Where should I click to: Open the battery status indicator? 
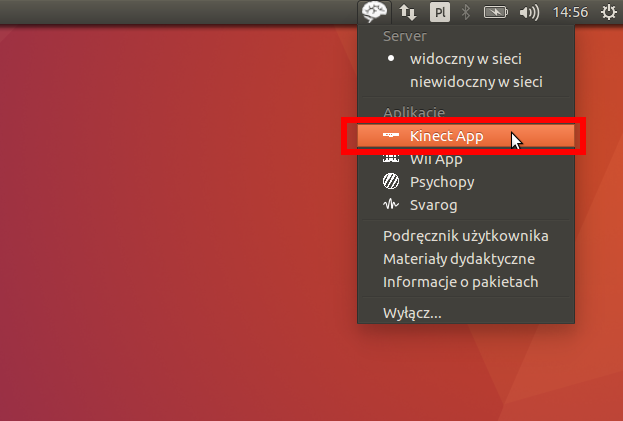496,12
